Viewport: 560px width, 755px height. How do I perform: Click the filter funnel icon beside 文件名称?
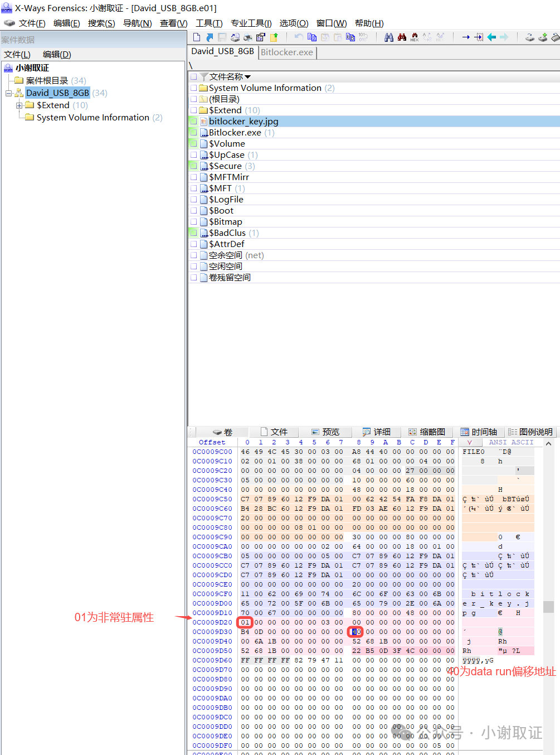pyautogui.click(x=204, y=76)
